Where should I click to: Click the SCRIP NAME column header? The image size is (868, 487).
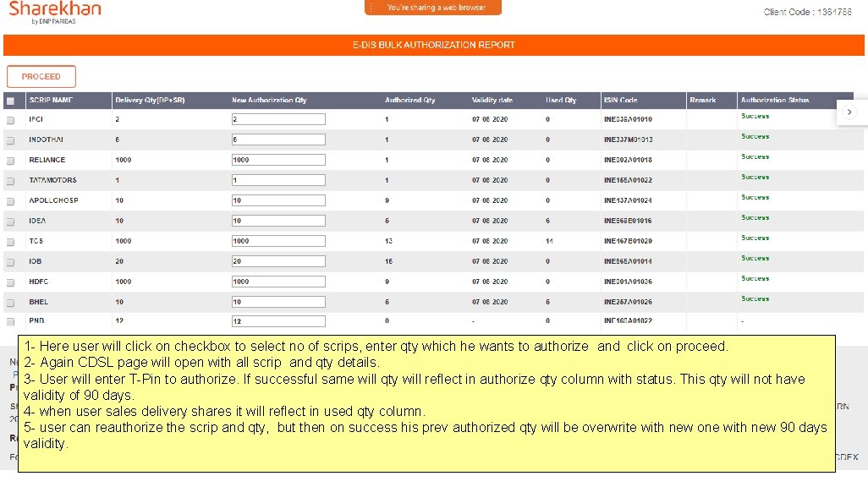(51, 100)
